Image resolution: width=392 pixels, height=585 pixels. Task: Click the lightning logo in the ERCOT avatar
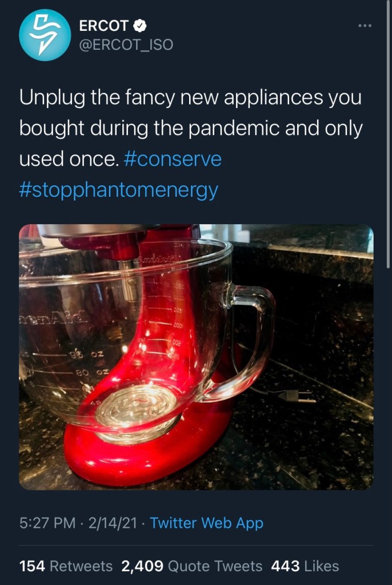tap(45, 34)
